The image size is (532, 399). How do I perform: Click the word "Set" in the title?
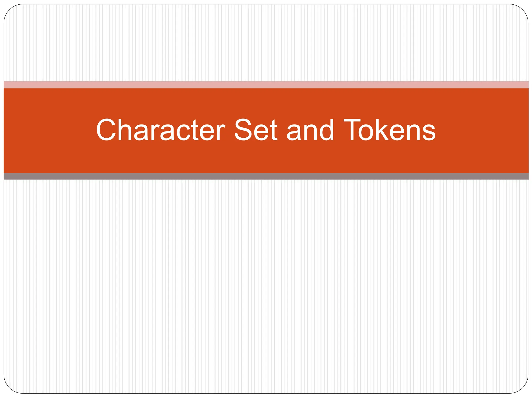click(x=256, y=130)
